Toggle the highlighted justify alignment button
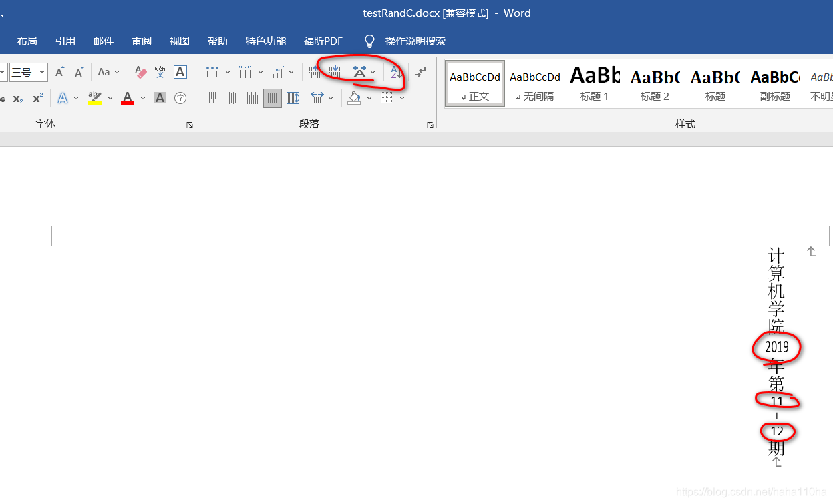 pos(273,98)
